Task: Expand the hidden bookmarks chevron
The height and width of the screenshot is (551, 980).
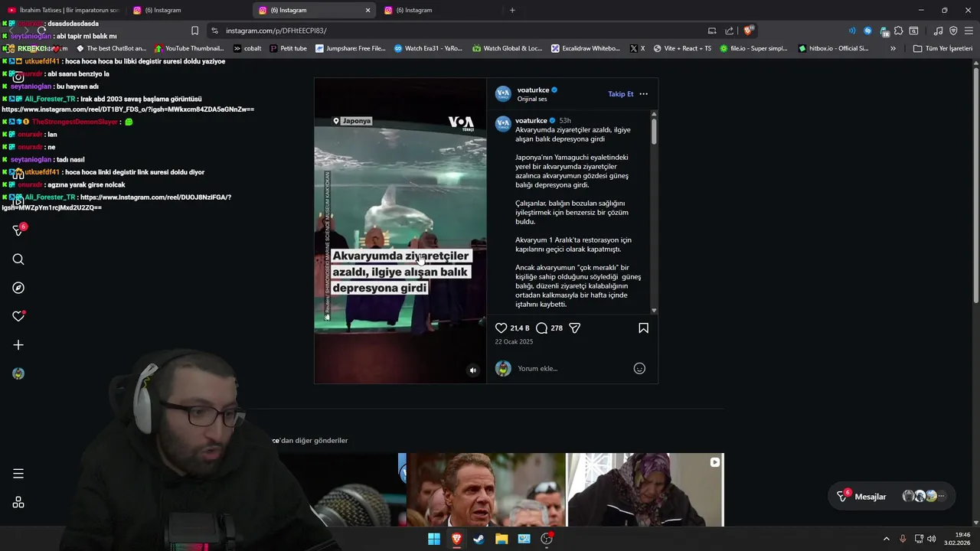Action: pos(893,48)
